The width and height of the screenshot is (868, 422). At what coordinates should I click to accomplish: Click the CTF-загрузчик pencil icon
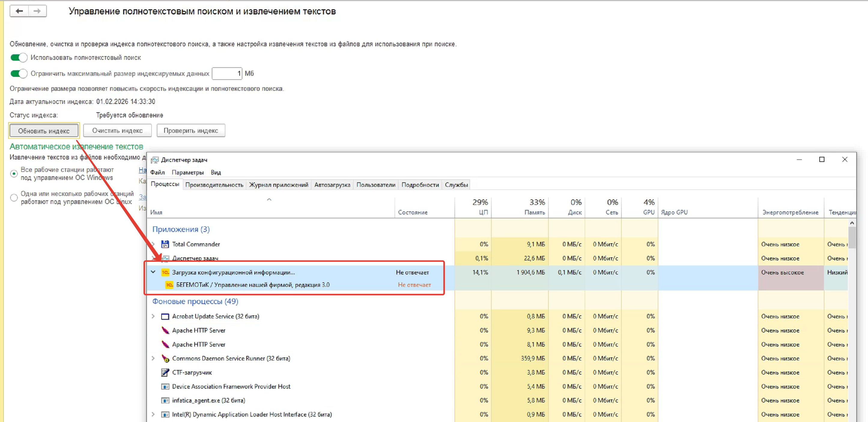pyautogui.click(x=165, y=372)
